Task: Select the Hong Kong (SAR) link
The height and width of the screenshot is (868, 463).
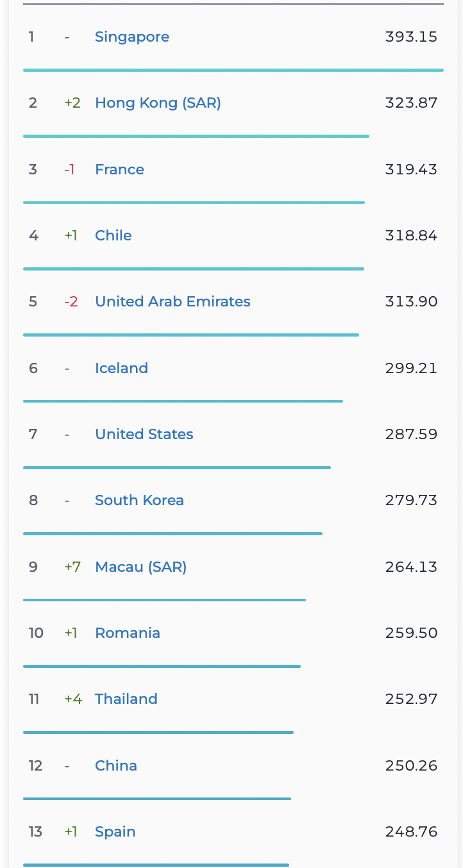Action: pyautogui.click(x=158, y=103)
